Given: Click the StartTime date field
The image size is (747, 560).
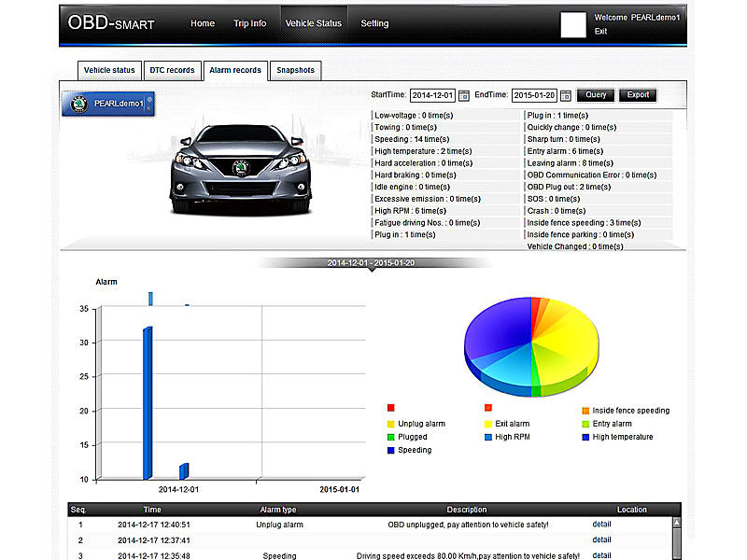Looking at the screenshot, I should (432, 95).
